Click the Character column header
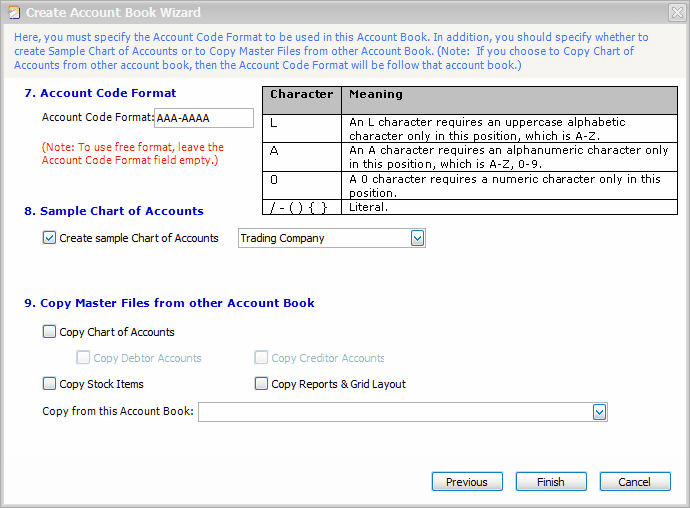Viewport: 690px width, 508px height. click(302, 95)
